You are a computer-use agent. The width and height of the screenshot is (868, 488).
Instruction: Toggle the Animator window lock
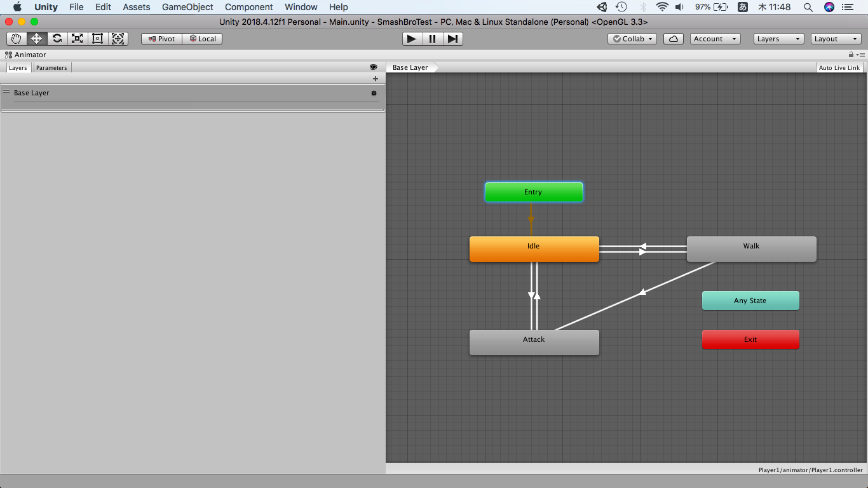[851, 55]
